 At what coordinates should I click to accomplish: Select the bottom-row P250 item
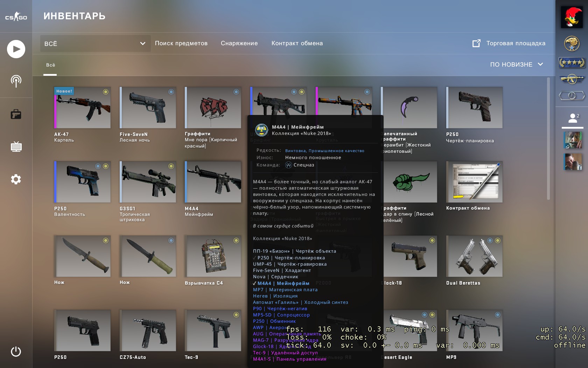tap(83, 330)
